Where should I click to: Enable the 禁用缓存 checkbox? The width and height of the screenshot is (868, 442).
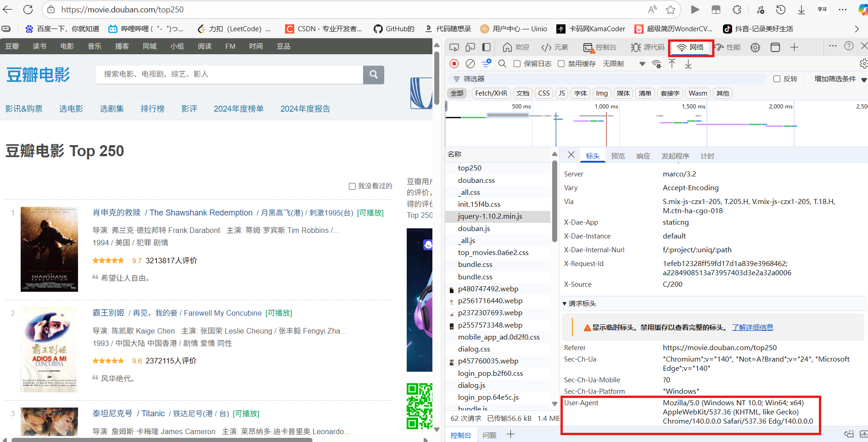tap(561, 64)
